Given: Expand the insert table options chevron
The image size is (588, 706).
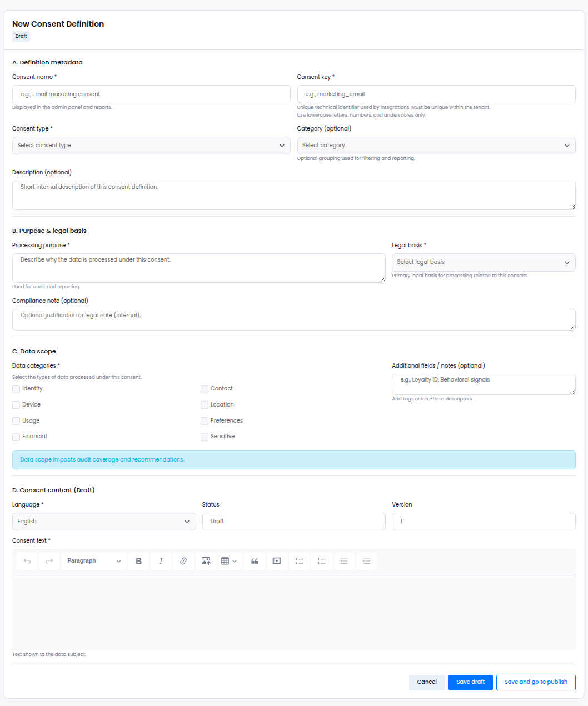Looking at the screenshot, I should pyautogui.click(x=235, y=561).
